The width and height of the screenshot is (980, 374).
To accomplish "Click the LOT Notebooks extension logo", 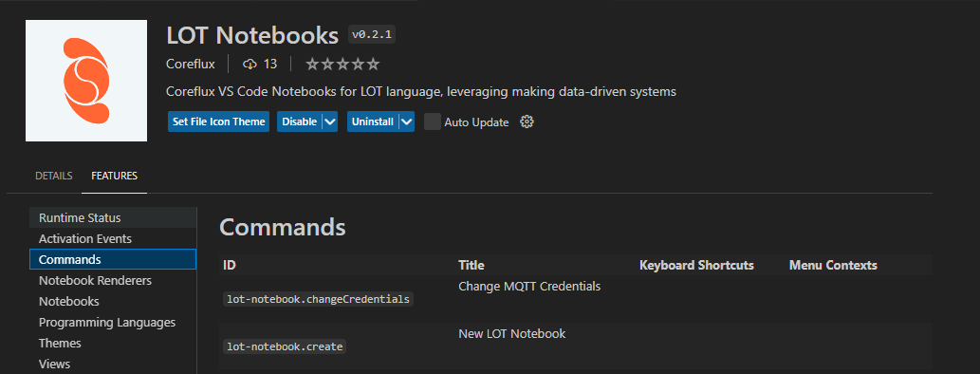I will 86,81.
